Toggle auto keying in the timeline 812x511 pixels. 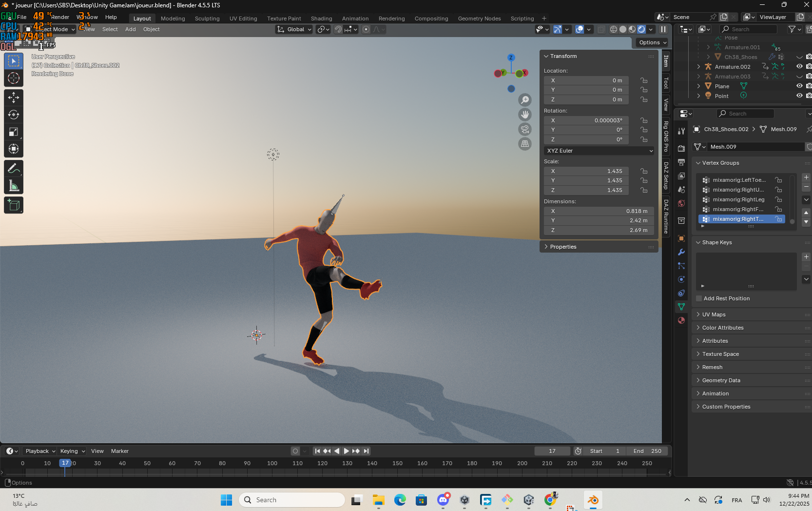pyautogui.click(x=295, y=451)
